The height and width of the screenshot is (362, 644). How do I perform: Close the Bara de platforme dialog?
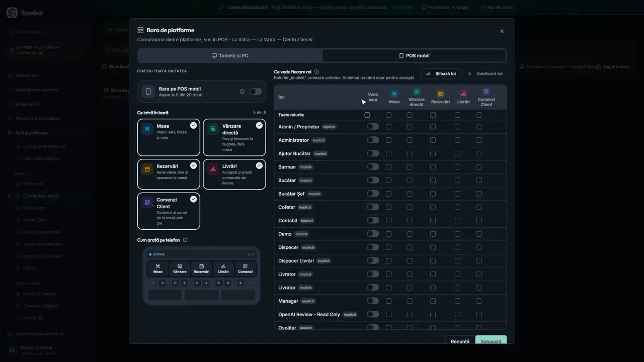502,31
